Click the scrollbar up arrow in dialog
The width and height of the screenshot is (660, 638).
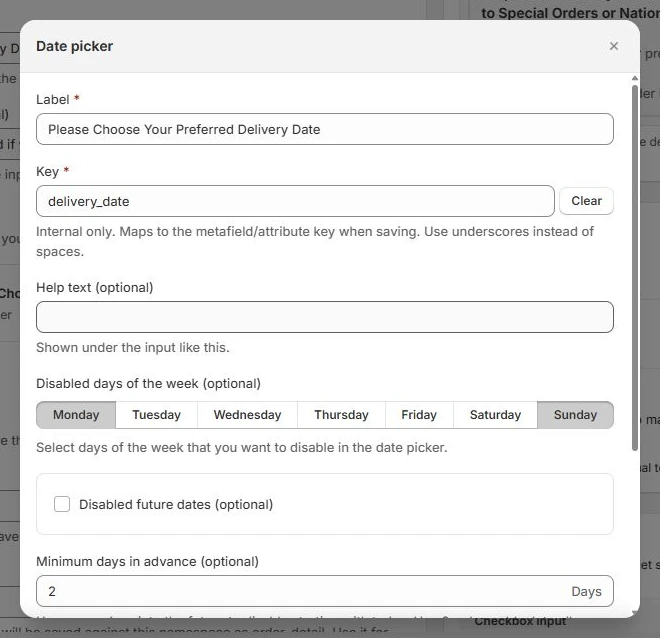(x=635, y=78)
